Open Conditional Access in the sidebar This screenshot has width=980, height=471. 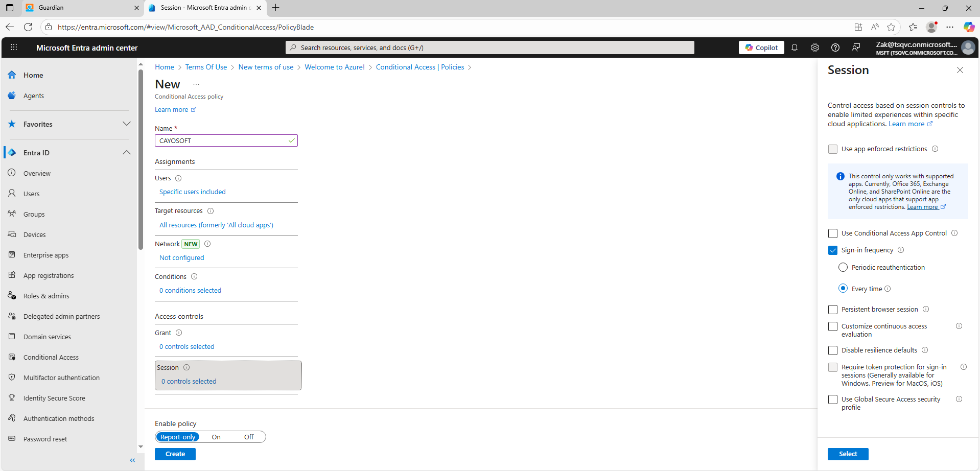pos(51,357)
